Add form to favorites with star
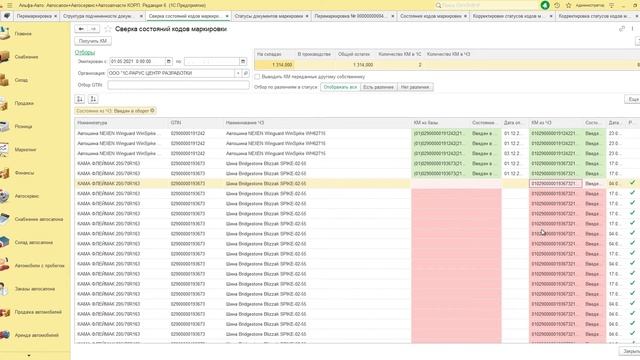640x360 pixels. [x=108, y=29]
